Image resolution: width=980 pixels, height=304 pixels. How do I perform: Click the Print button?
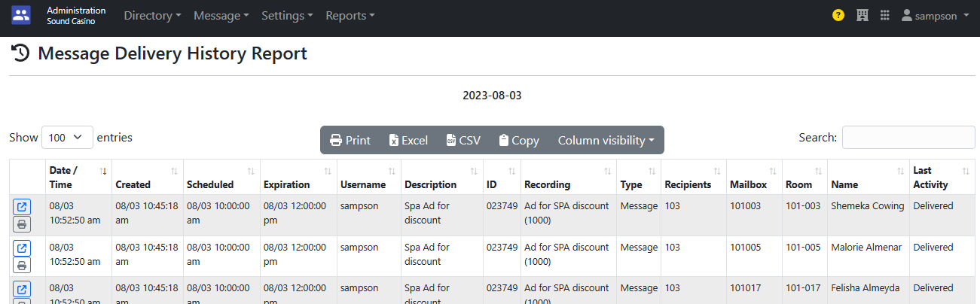click(x=350, y=140)
